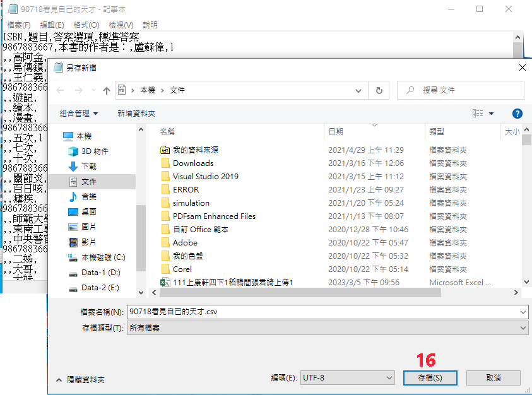Open Notepad 編輯(E) menu

point(52,25)
